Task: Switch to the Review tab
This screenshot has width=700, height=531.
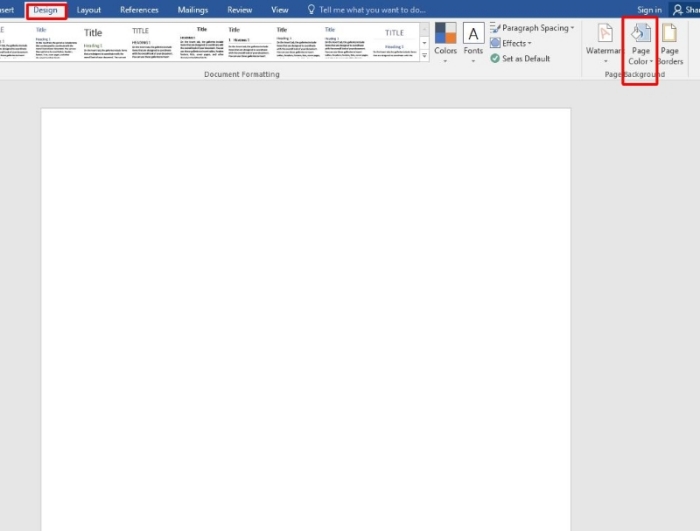Action: click(240, 10)
